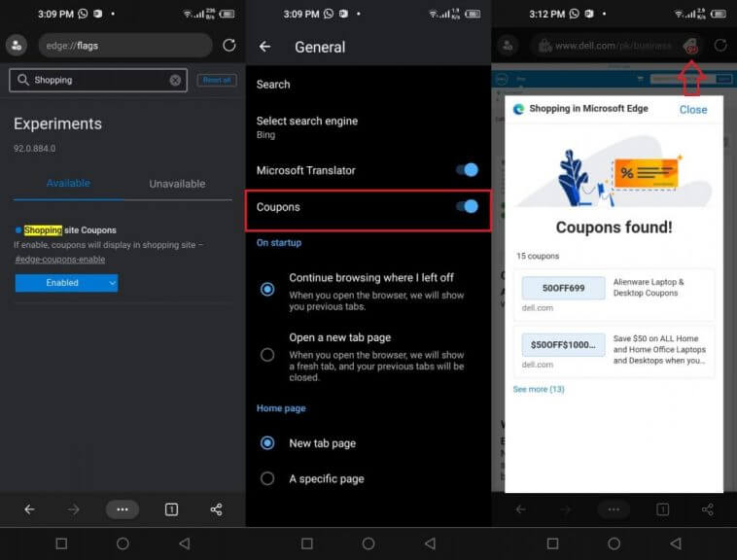Tap share icon on flags screen toolbar
The height and width of the screenshot is (560, 737).
[216, 509]
